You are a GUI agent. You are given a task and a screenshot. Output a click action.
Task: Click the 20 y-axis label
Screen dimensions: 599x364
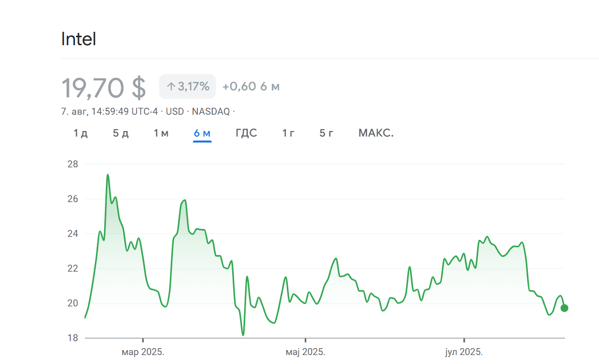pos(73,303)
